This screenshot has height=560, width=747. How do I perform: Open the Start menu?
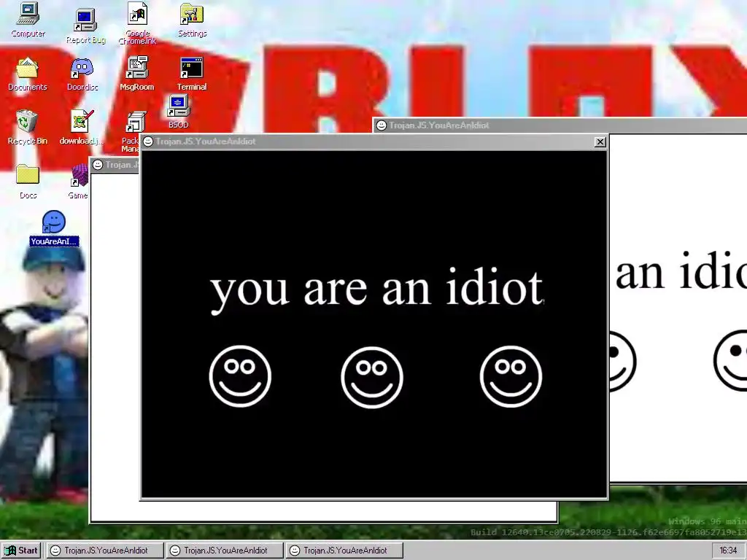(x=21, y=551)
